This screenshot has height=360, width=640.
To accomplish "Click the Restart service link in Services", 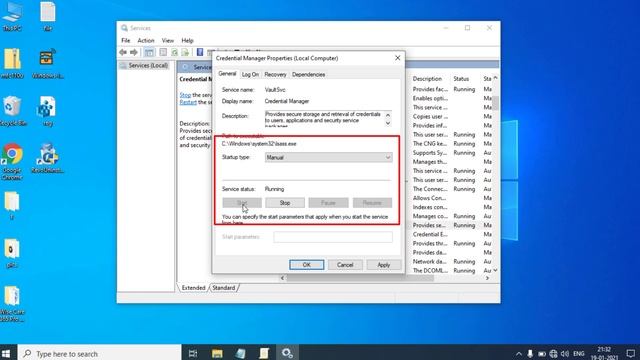I will [188, 102].
